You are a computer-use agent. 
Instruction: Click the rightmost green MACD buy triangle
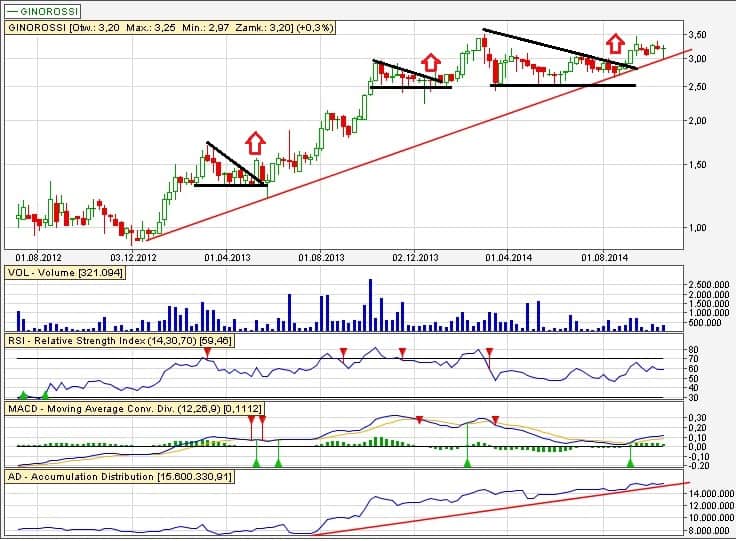point(630,462)
